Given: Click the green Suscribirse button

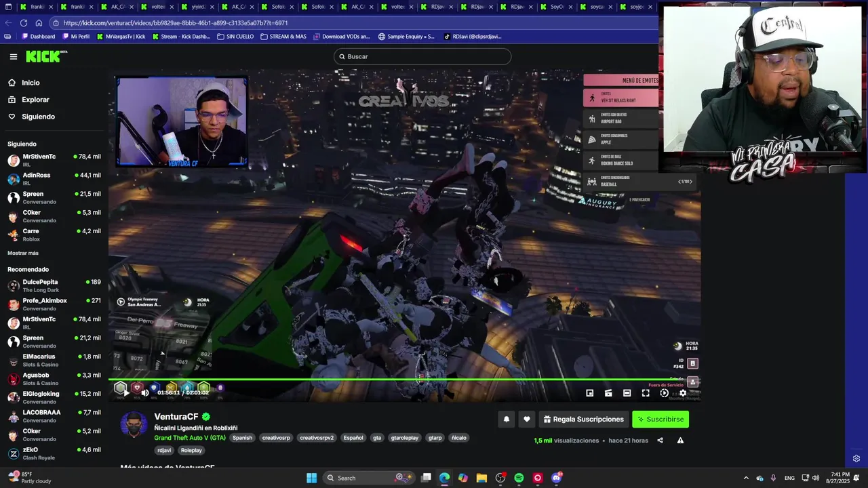Looking at the screenshot, I should coord(660,420).
